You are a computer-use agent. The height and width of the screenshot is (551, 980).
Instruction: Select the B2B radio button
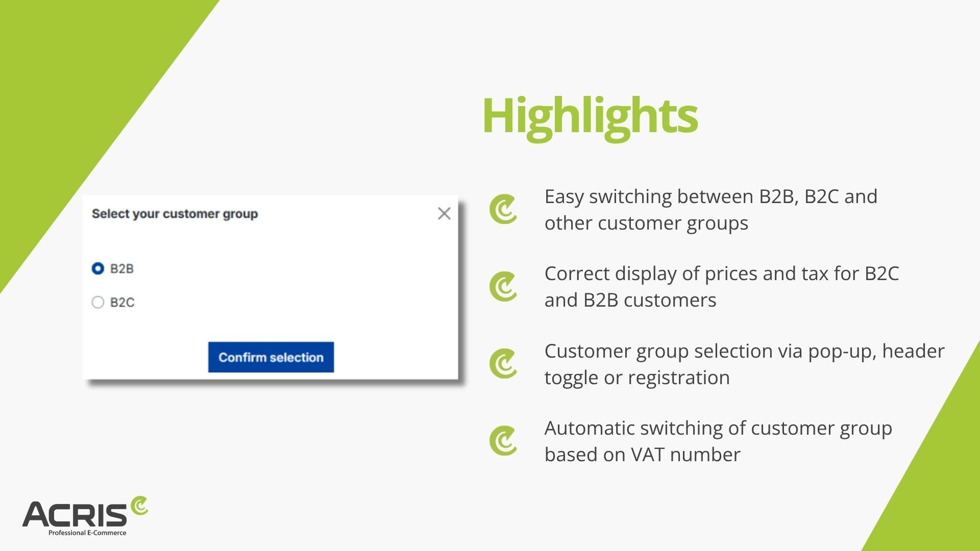(x=97, y=268)
